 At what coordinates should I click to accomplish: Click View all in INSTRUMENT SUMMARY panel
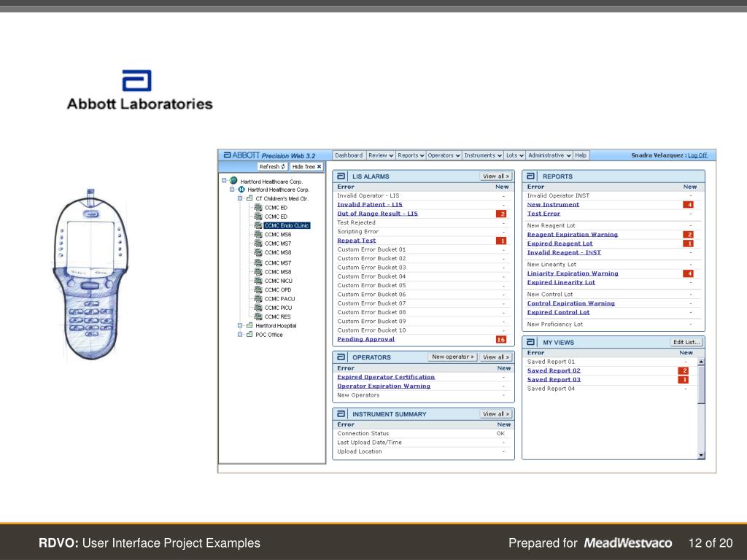coord(496,414)
